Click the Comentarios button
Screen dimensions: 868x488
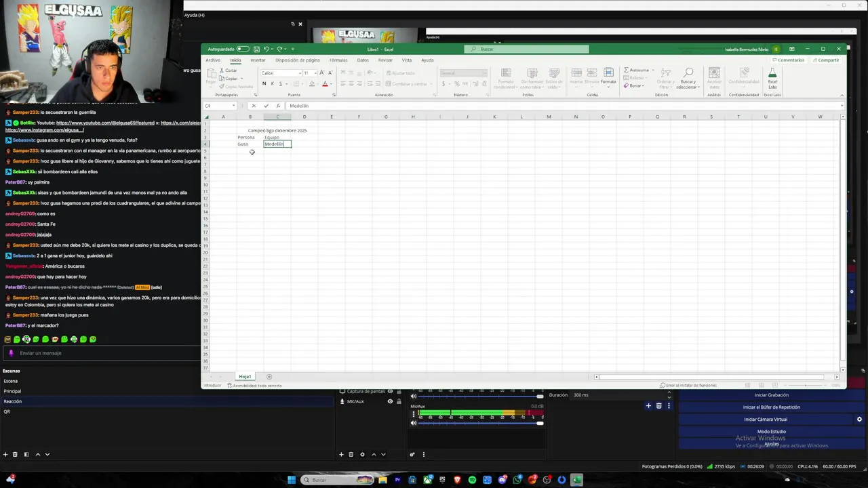788,60
